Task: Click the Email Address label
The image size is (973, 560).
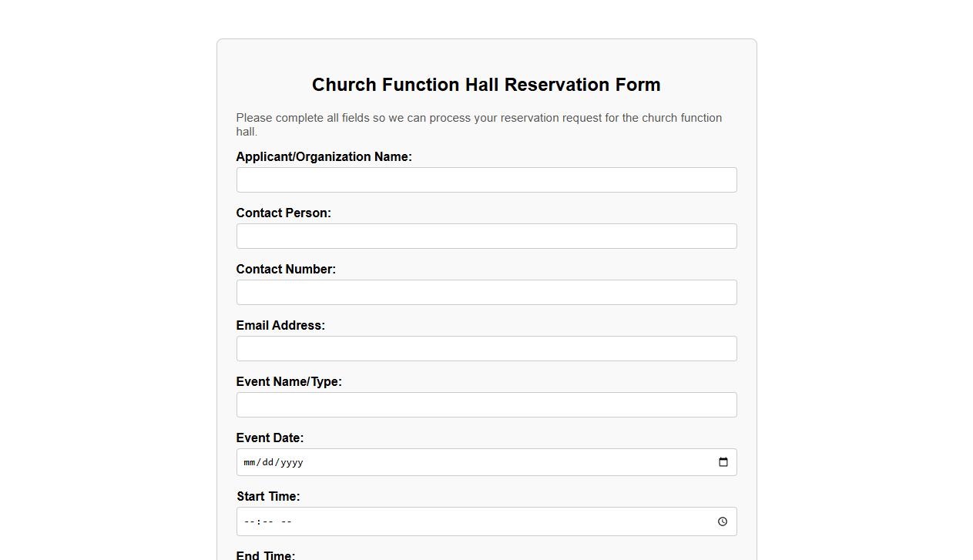Action: (280, 325)
